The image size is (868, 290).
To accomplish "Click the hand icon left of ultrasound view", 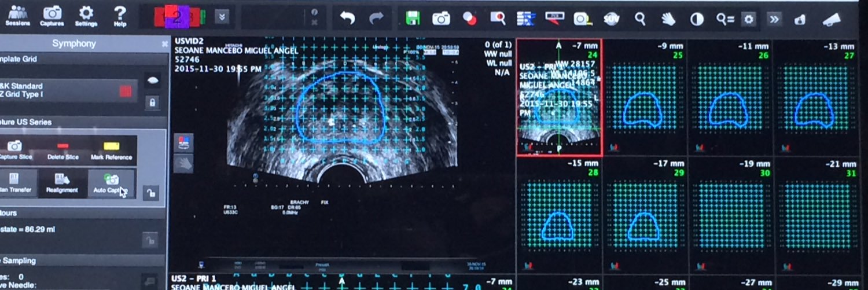I will 184,164.
